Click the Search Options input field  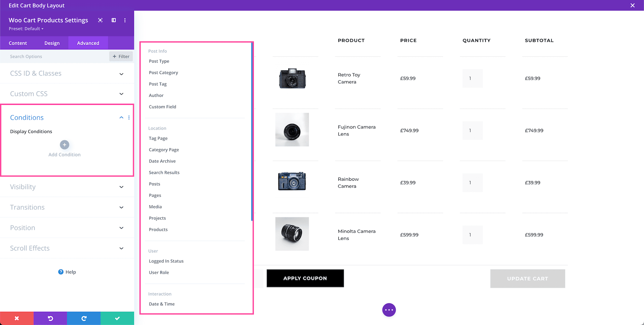[x=54, y=56]
